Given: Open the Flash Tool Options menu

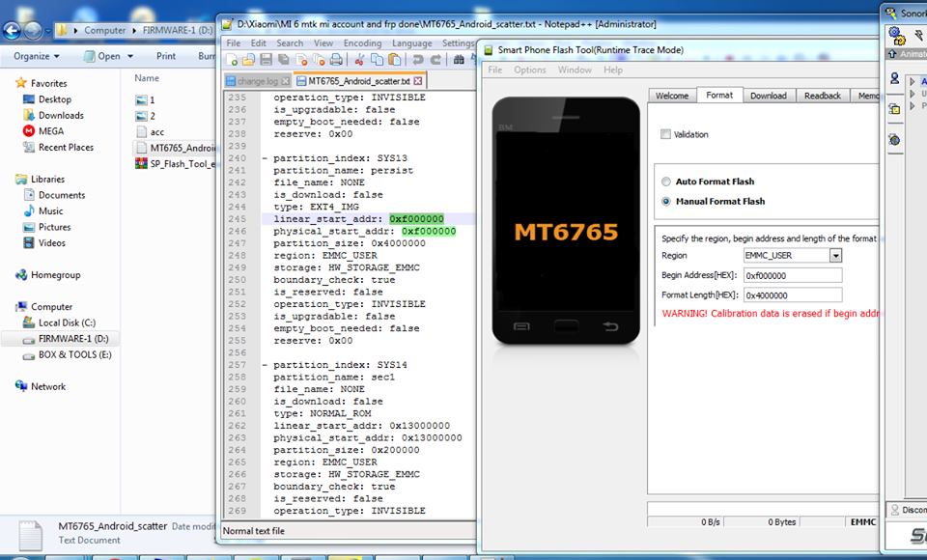Looking at the screenshot, I should 530,70.
